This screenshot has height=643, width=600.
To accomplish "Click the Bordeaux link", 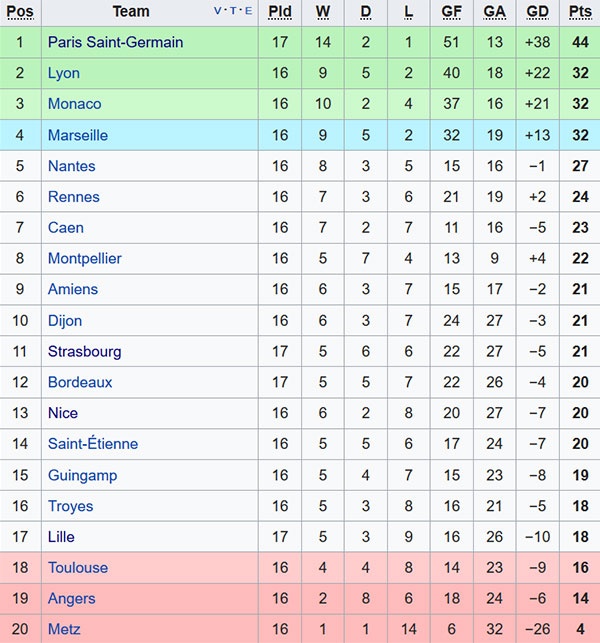I will coord(80,382).
